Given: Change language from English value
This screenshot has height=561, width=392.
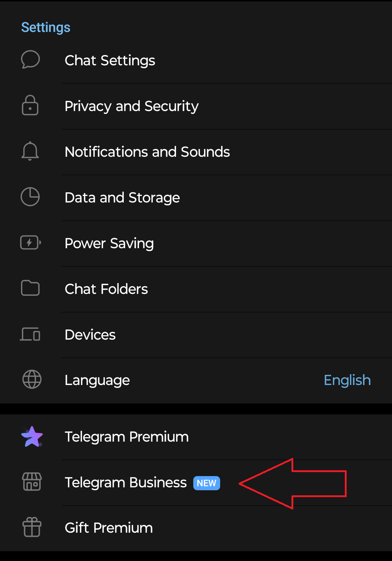Looking at the screenshot, I should (347, 380).
